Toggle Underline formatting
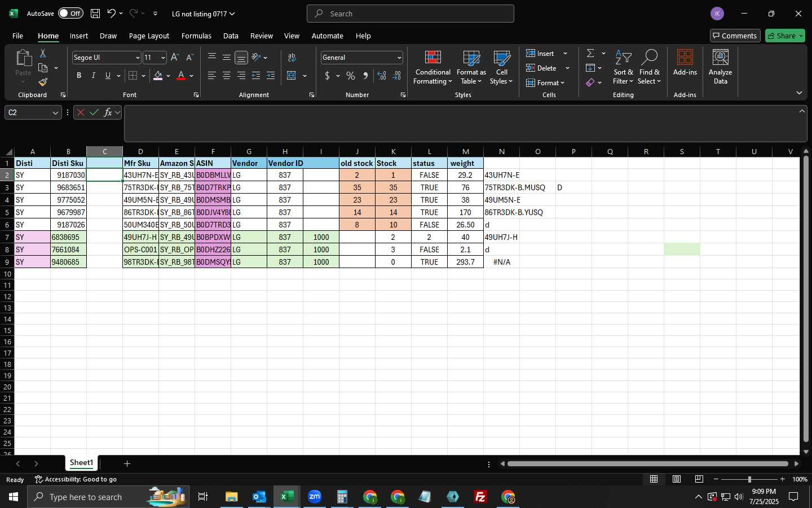 point(108,76)
